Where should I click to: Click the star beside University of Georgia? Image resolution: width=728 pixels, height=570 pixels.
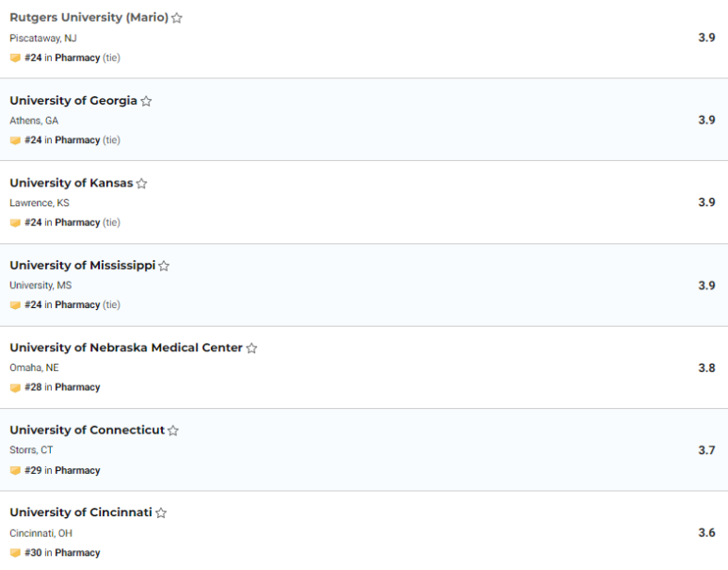coord(146,101)
